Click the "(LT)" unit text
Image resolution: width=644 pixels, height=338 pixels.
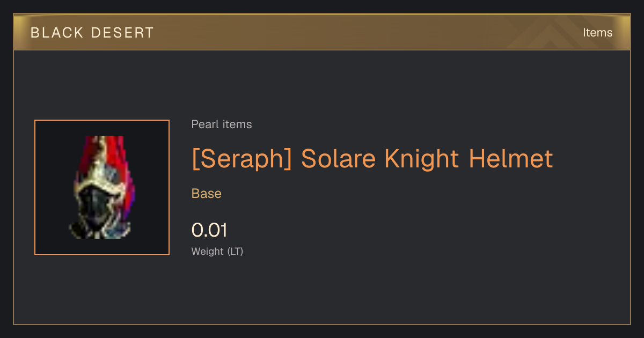click(x=235, y=251)
